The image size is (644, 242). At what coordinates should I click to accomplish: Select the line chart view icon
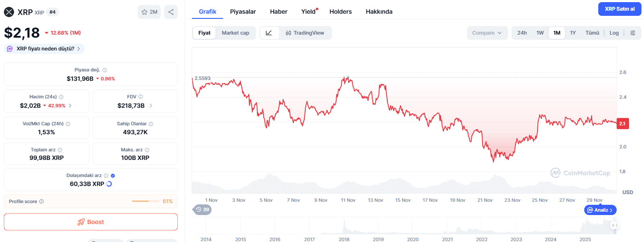[269, 33]
